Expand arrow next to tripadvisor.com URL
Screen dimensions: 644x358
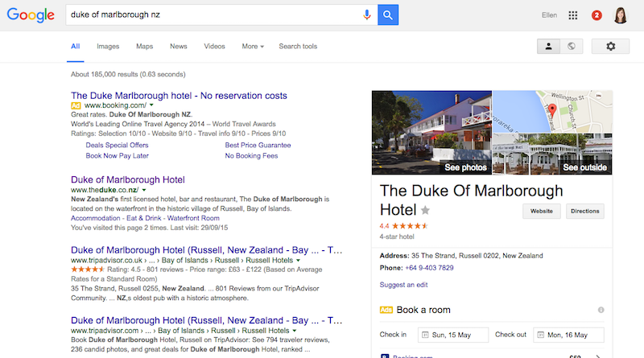point(295,331)
